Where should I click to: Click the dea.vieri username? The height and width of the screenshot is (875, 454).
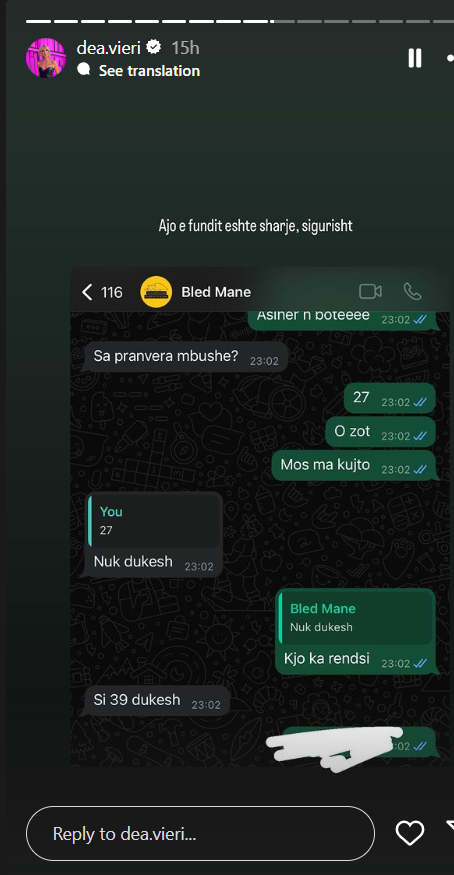tap(110, 48)
